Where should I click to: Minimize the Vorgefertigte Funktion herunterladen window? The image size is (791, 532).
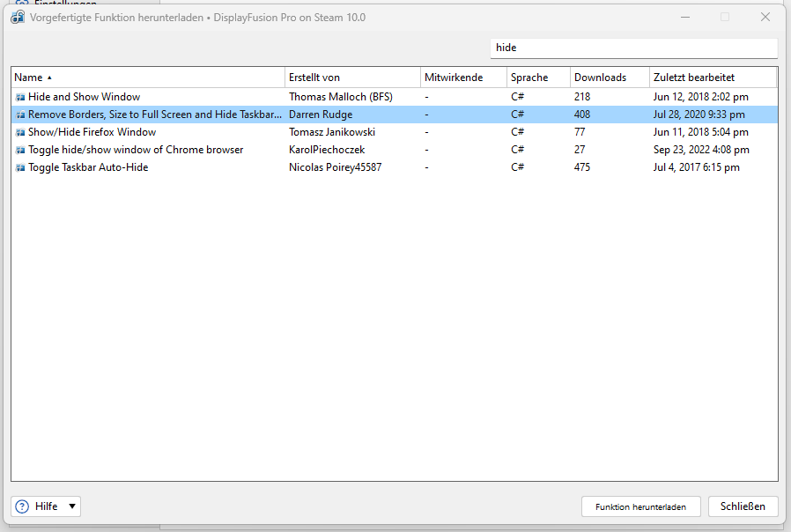[x=685, y=17]
